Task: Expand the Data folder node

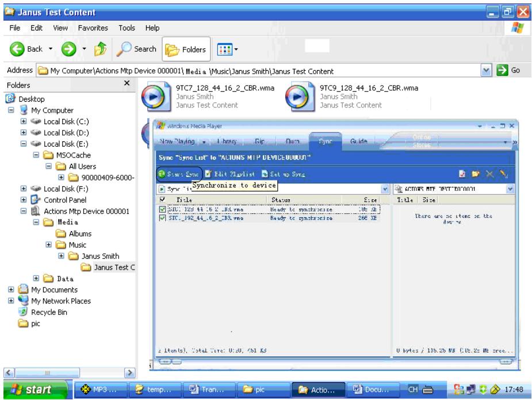Action: 36,278
